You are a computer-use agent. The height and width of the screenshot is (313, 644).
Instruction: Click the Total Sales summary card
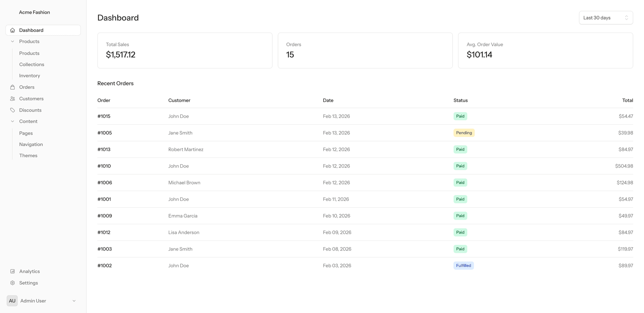pos(184,50)
